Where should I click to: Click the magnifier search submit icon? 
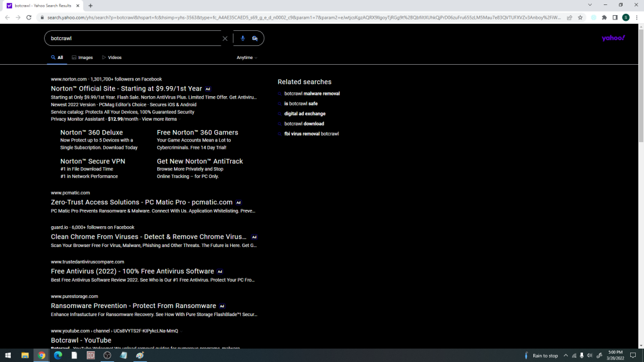tap(255, 38)
